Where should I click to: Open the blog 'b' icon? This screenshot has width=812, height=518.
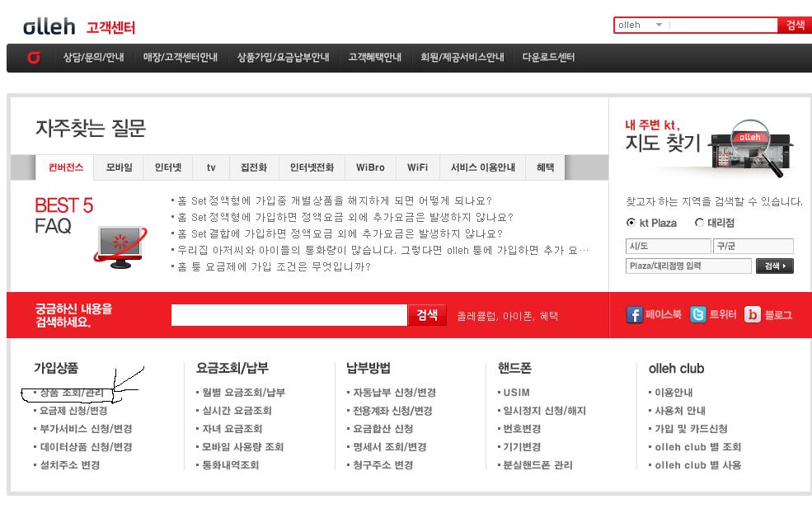753,314
